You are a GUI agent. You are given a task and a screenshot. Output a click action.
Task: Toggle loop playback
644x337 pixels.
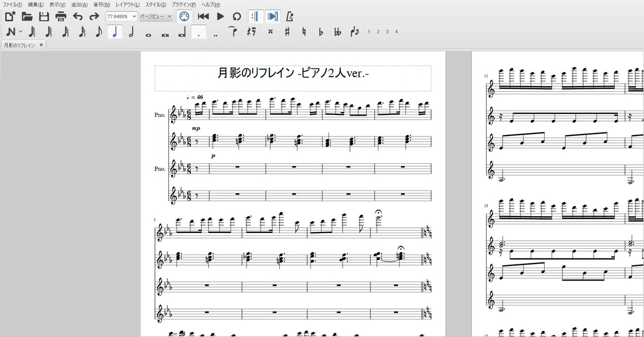tap(237, 16)
